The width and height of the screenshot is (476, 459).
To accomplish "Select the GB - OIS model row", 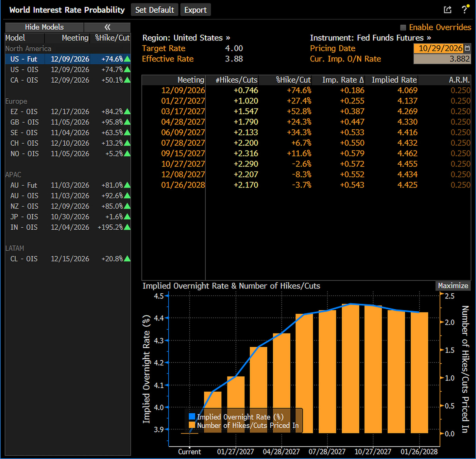I will coord(68,122).
